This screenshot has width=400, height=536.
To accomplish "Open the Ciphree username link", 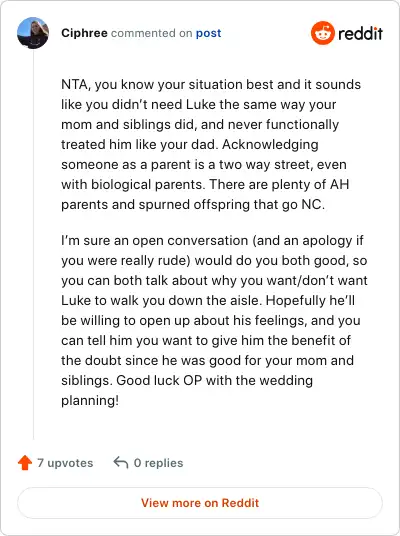I will click(84, 33).
